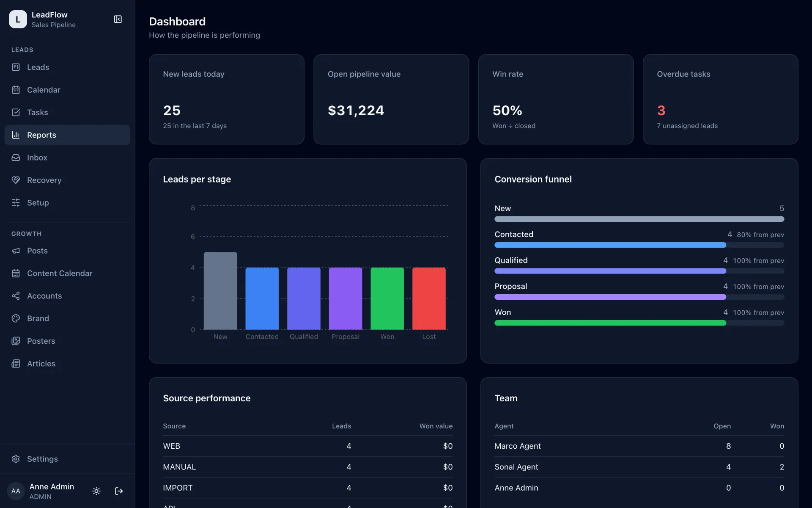Open the Inbox tray icon
Image resolution: width=812 pixels, height=508 pixels.
coord(16,157)
